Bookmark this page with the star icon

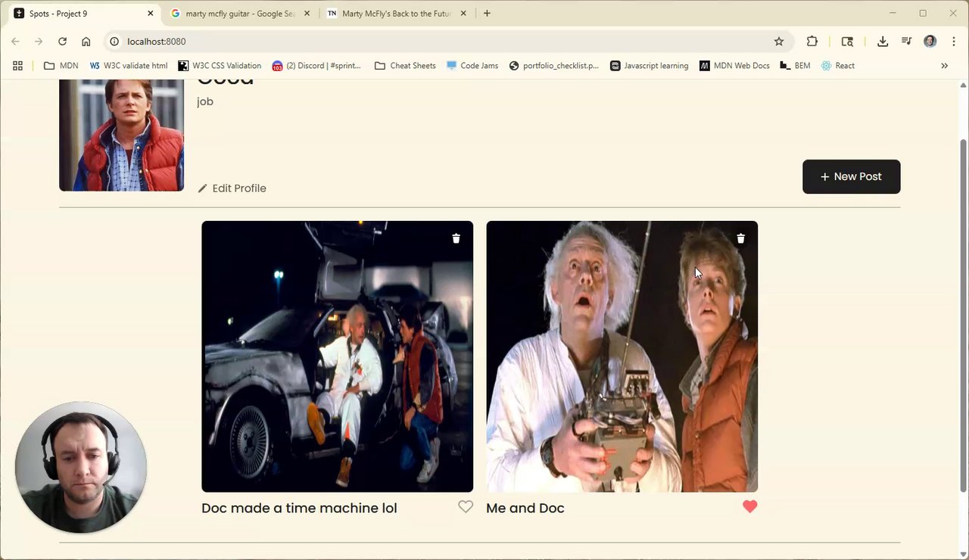(x=779, y=42)
